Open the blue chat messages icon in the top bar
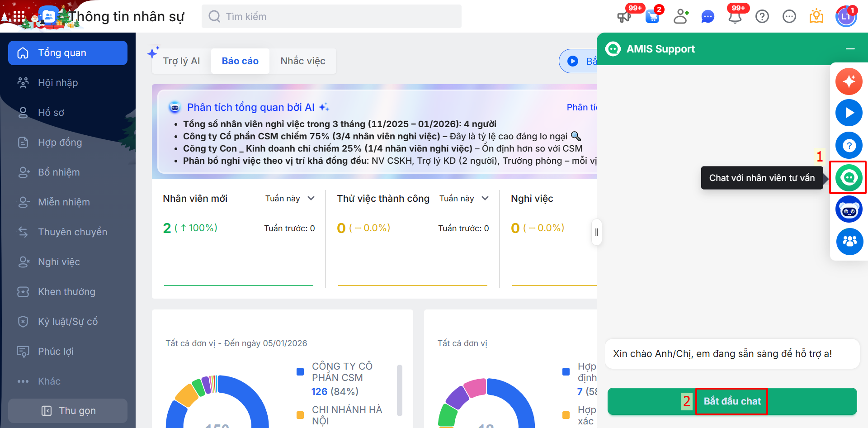 [x=708, y=17]
